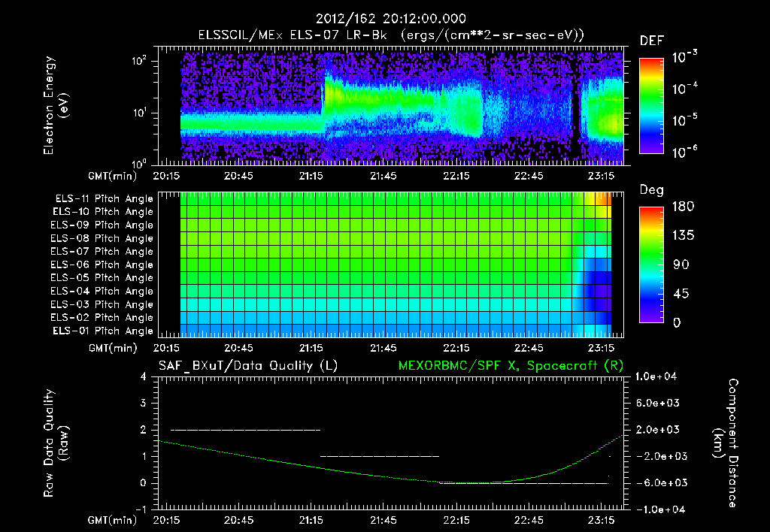Image resolution: width=770 pixels, height=532 pixels.
Task: Click the 'Electron Energy (eV)' axis label
Action: click(x=56, y=105)
